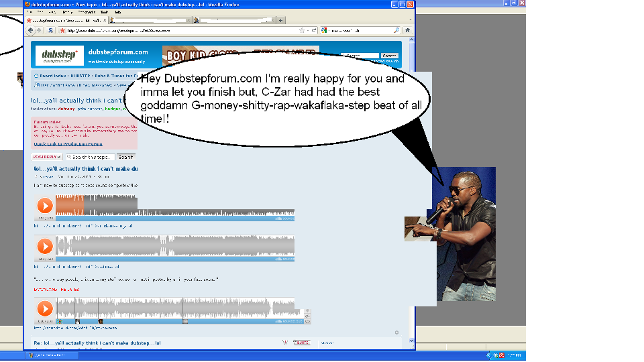Switch to the dubstepforum.com View topic tab
The height and width of the screenshot is (362, 644).
(x=66, y=20)
